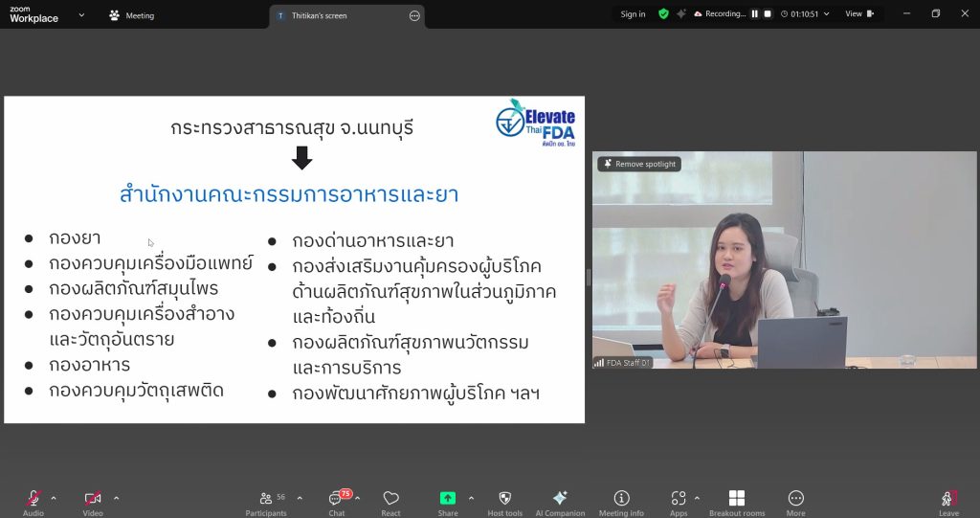Viewport: 980px width, 518px height.
Task: Click the FDA Staff 01 name label
Action: pyautogui.click(x=622, y=363)
